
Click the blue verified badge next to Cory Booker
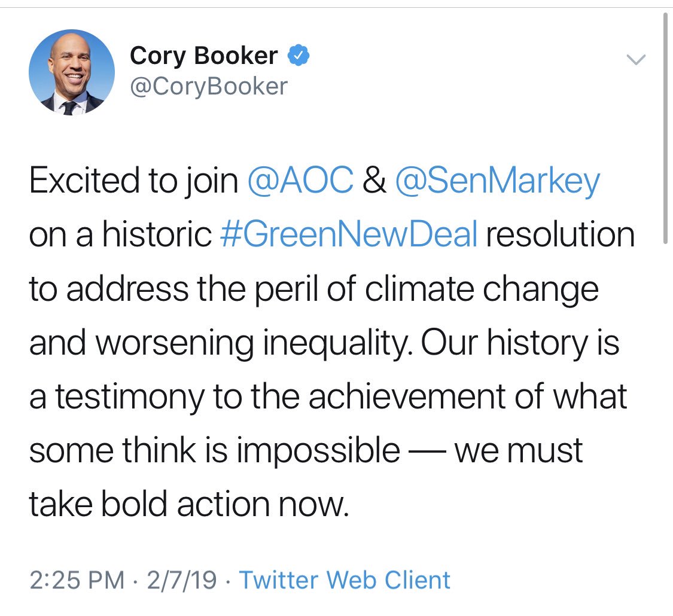coord(299,56)
